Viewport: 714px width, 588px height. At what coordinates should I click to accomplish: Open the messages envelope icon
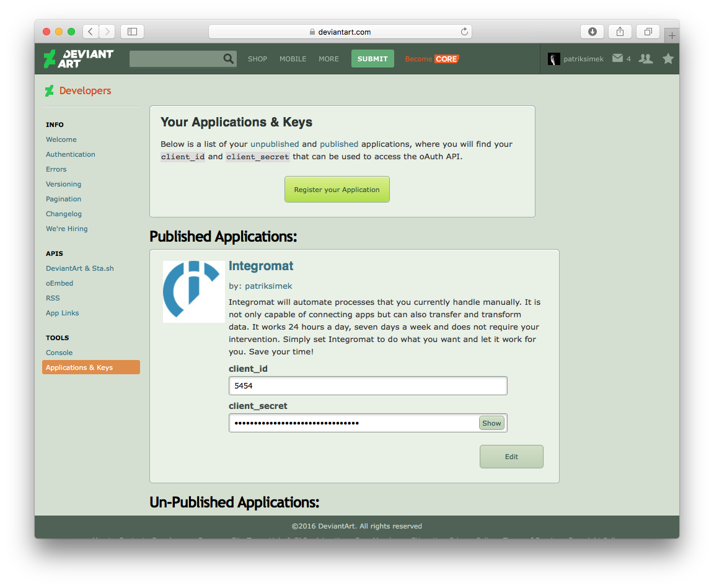click(x=617, y=58)
